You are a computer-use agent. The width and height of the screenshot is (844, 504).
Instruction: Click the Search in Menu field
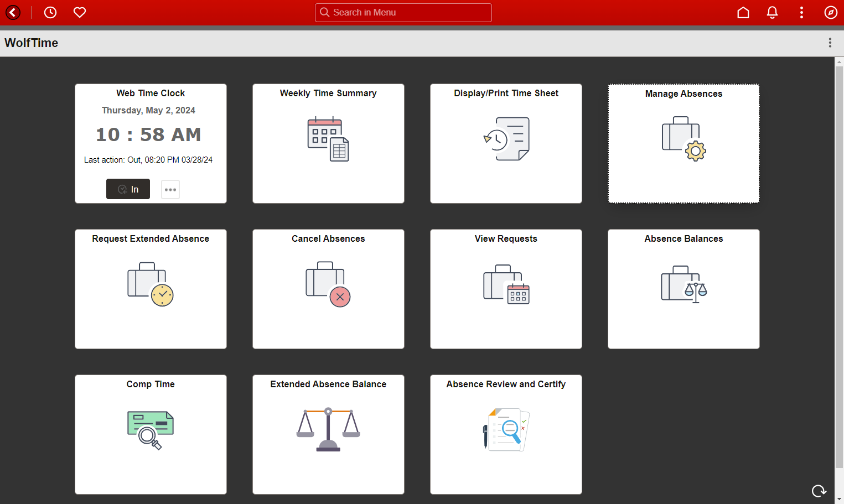pos(403,13)
